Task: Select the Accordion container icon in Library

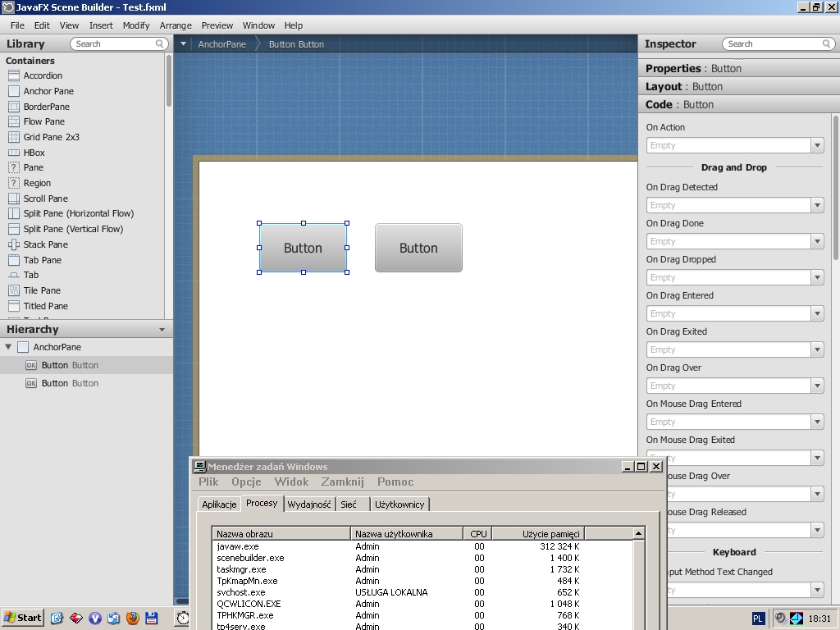Action: coord(14,75)
